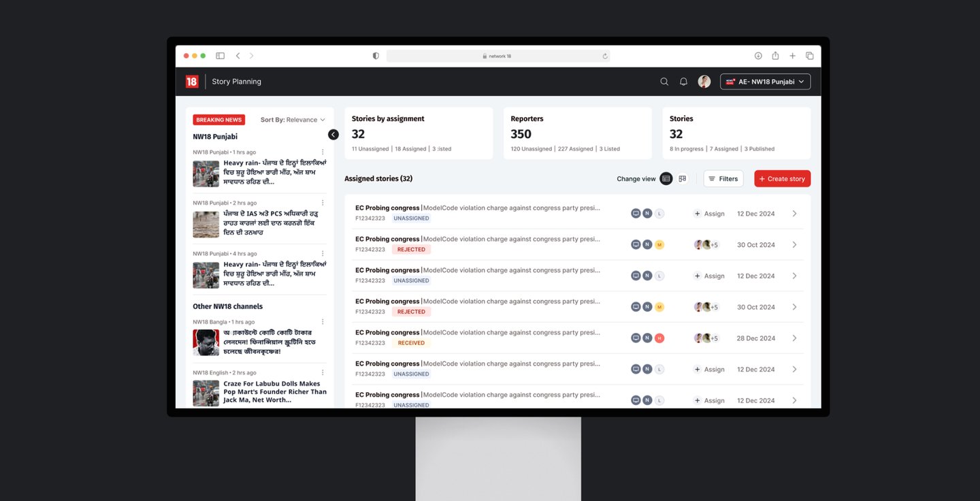Screen dimensions: 980x501
Task: Focus the network 18 address bar
Action: 498,56
